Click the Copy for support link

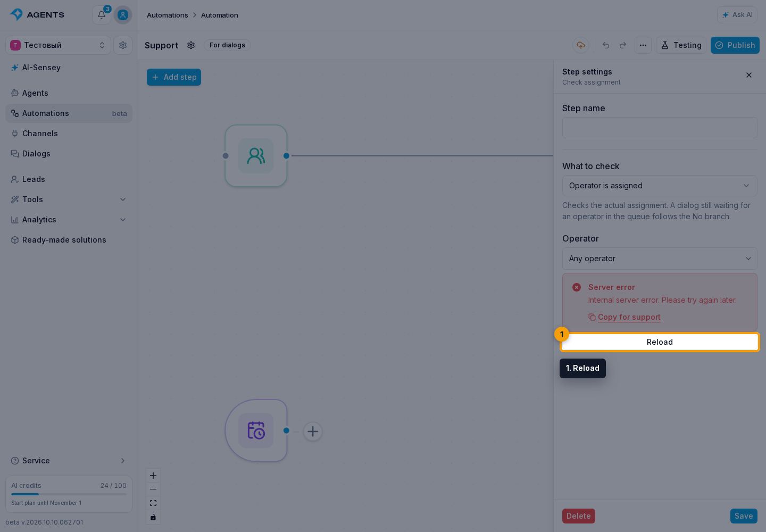pyautogui.click(x=625, y=317)
